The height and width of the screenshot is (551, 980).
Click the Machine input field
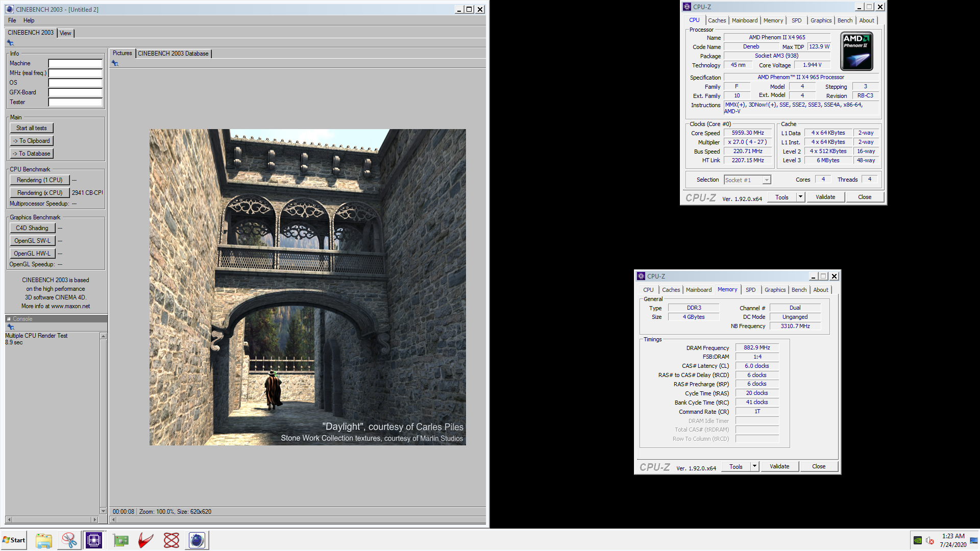click(76, 64)
